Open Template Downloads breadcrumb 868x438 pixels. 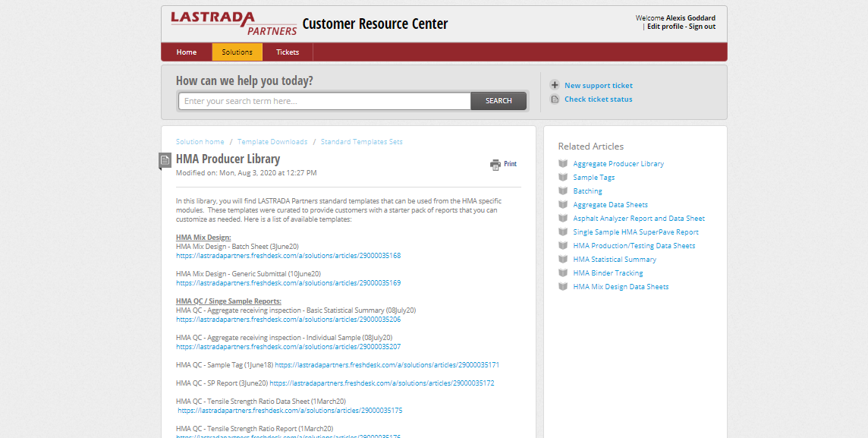[x=272, y=142]
